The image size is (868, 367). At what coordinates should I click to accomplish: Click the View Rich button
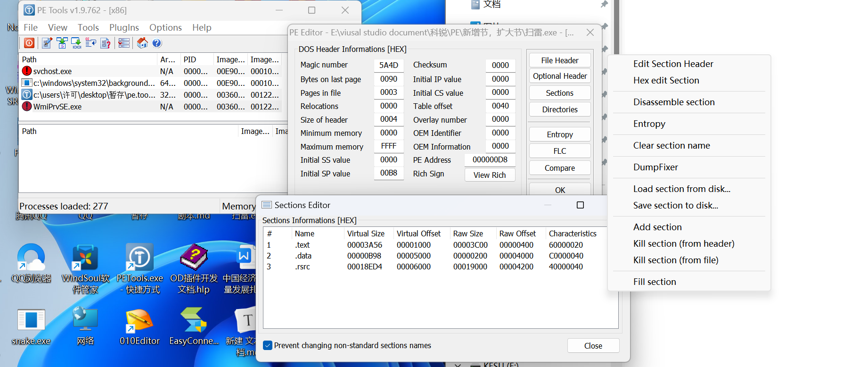pos(490,175)
